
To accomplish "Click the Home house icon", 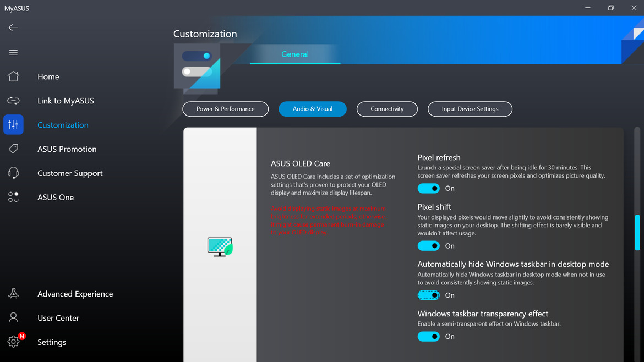I will [13, 76].
